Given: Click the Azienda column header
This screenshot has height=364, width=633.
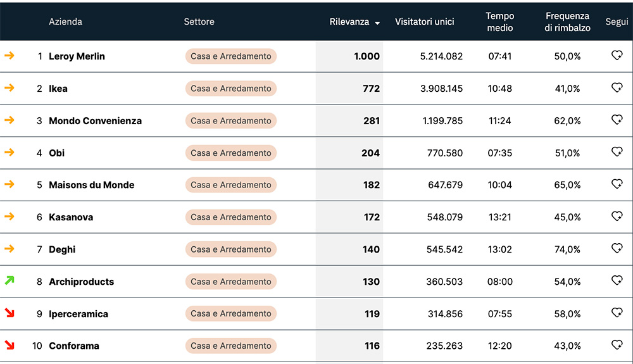Looking at the screenshot, I should click(x=65, y=22).
